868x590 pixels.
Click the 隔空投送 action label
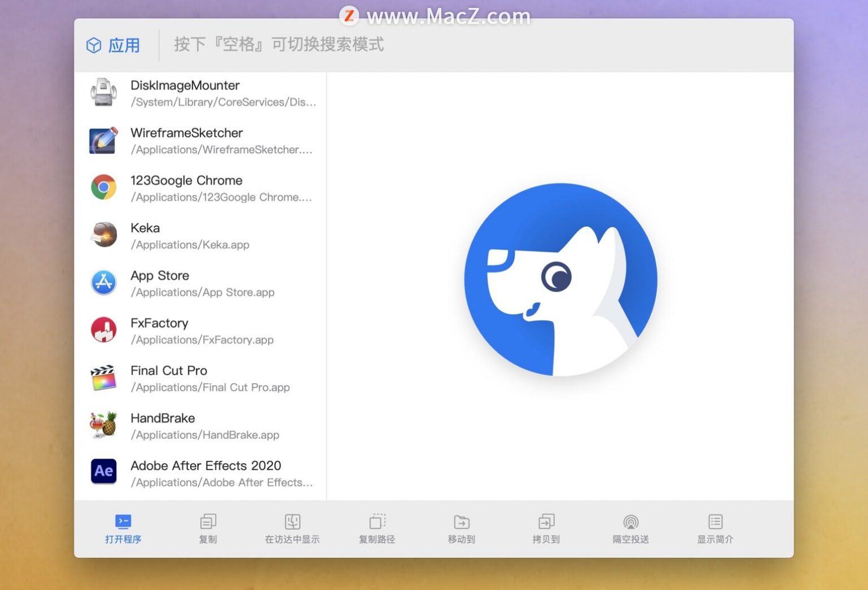pos(631,539)
